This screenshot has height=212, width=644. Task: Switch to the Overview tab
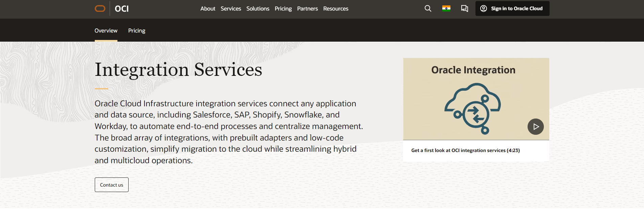(106, 30)
